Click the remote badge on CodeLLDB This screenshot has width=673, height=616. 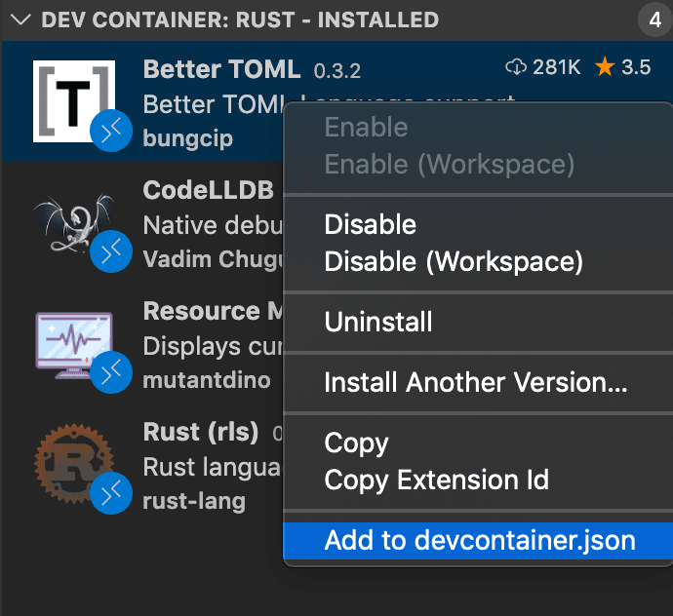(111, 250)
